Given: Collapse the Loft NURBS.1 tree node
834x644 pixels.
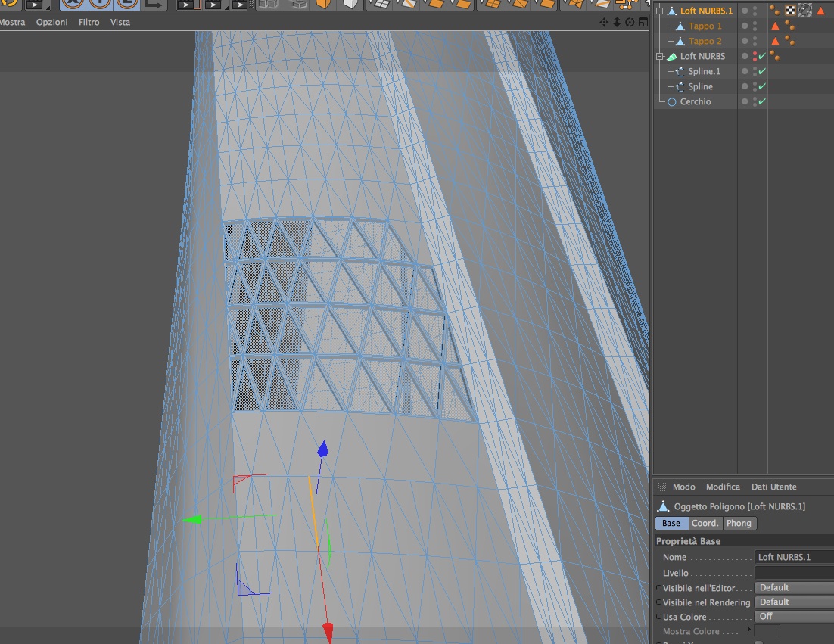Looking at the screenshot, I should [660, 11].
